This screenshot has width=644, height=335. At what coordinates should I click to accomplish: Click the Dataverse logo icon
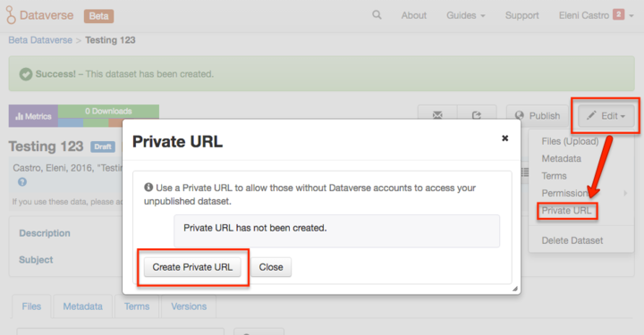[11, 15]
